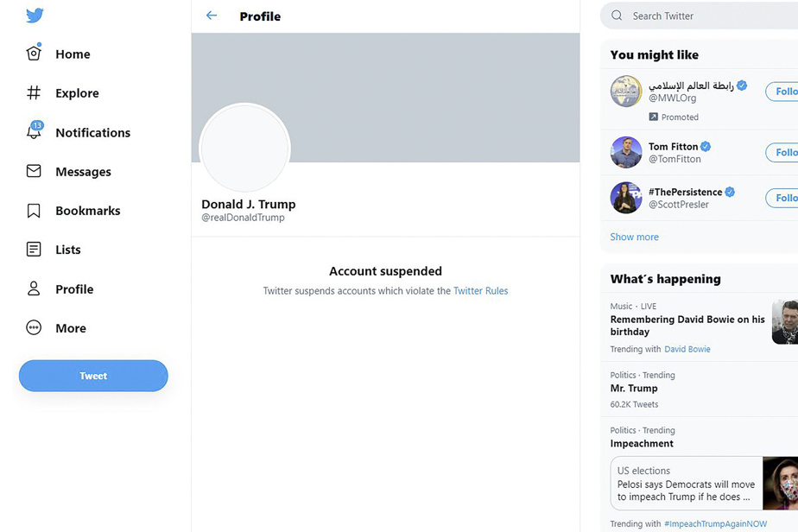Open the Messages envelope icon
The image size is (798, 532).
click(34, 171)
